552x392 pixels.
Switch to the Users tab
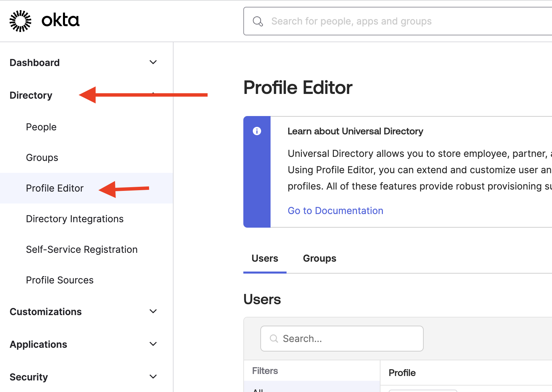pyautogui.click(x=265, y=259)
